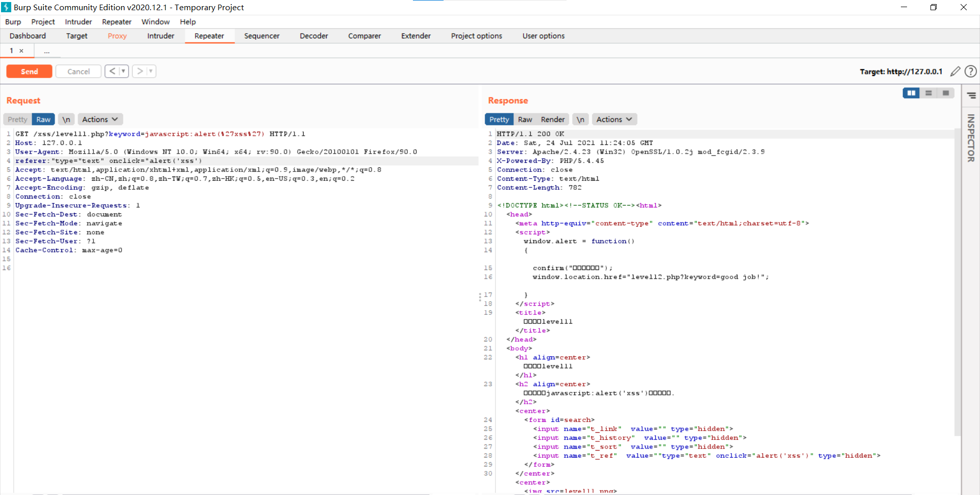Toggle \n line-ending display for the Response

tap(580, 119)
